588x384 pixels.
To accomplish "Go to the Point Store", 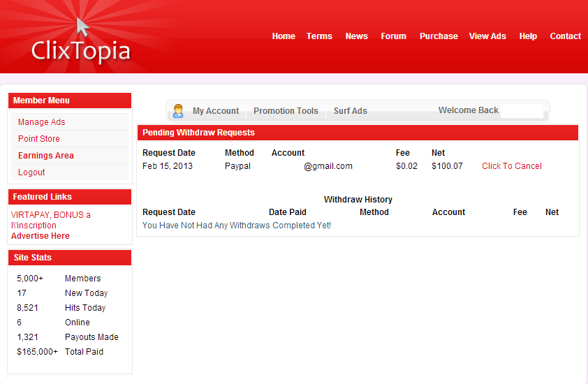I will coord(39,139).
